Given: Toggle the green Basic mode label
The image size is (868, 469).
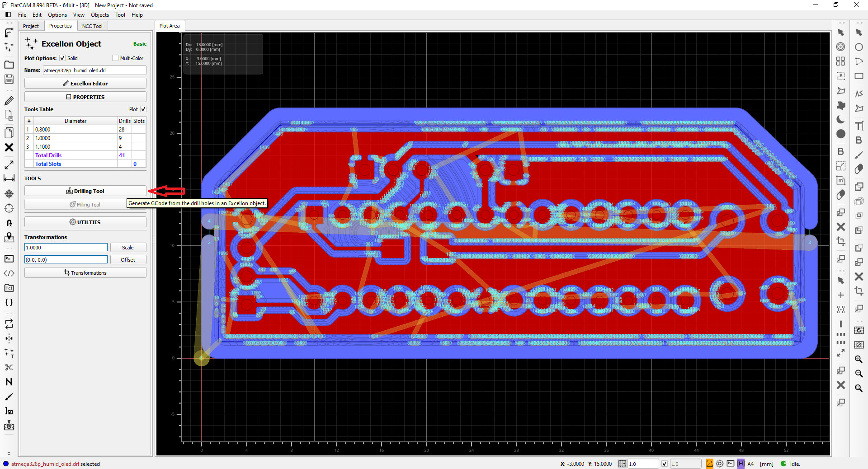Looking at the screenshot, I should click(x=140, y=44).
